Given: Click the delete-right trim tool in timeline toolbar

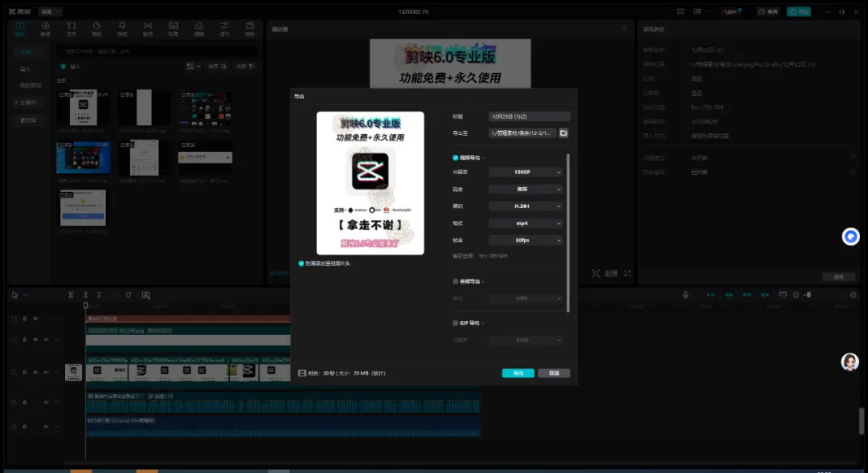Looking at the screenshot, I should click(100, 295).
